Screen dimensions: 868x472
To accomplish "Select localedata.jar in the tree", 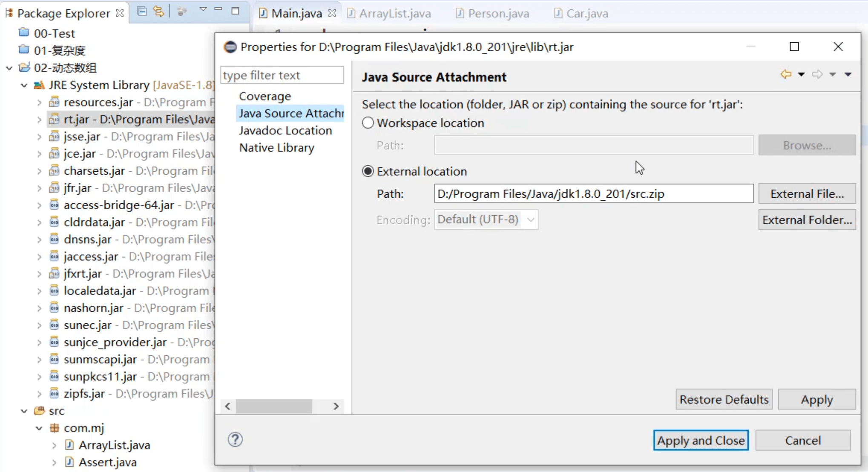I will pos(100,291).
